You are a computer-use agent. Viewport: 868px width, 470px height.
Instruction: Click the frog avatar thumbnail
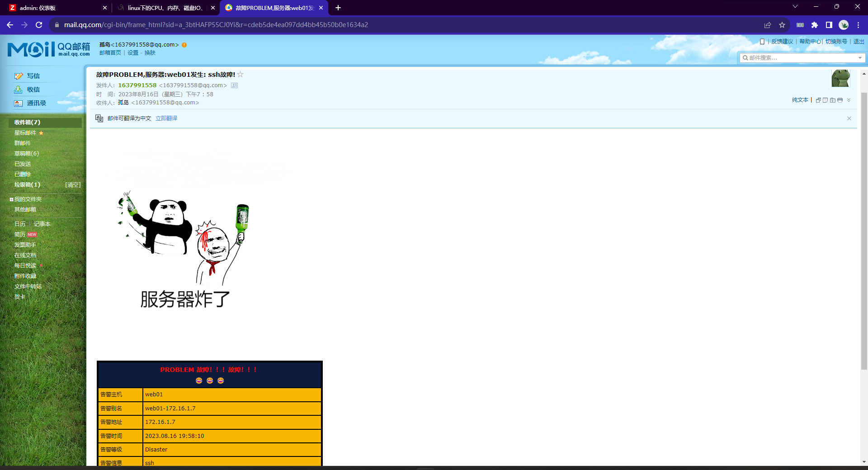[841, 78]
